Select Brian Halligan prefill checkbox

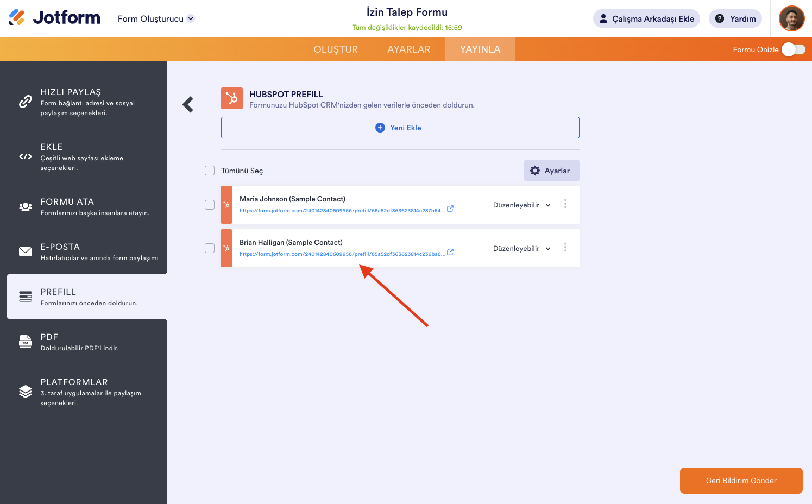click(210, 248)
